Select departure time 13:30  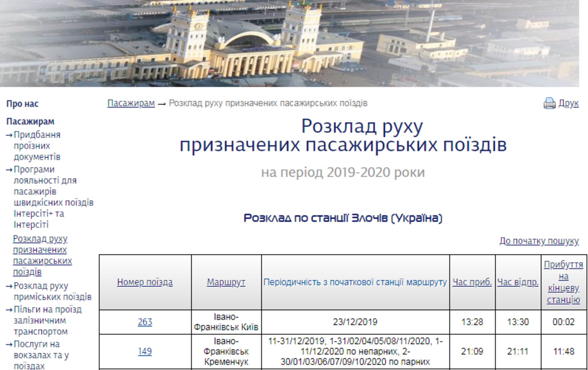point(518,322)
